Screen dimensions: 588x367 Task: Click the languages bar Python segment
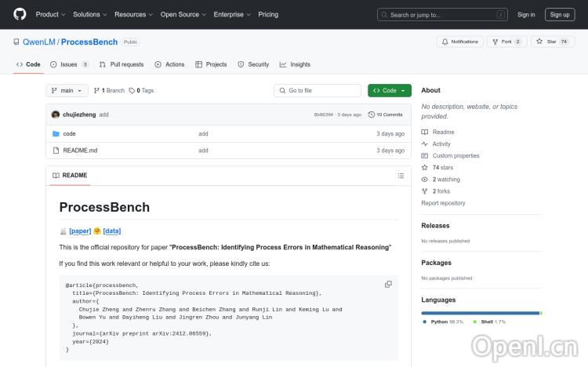click(x=480, y=313)
